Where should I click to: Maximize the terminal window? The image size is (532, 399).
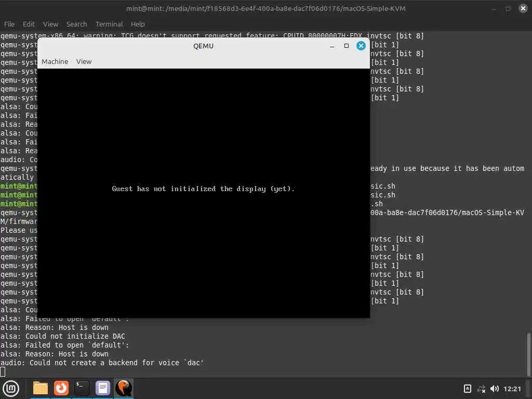pos(508,9)
